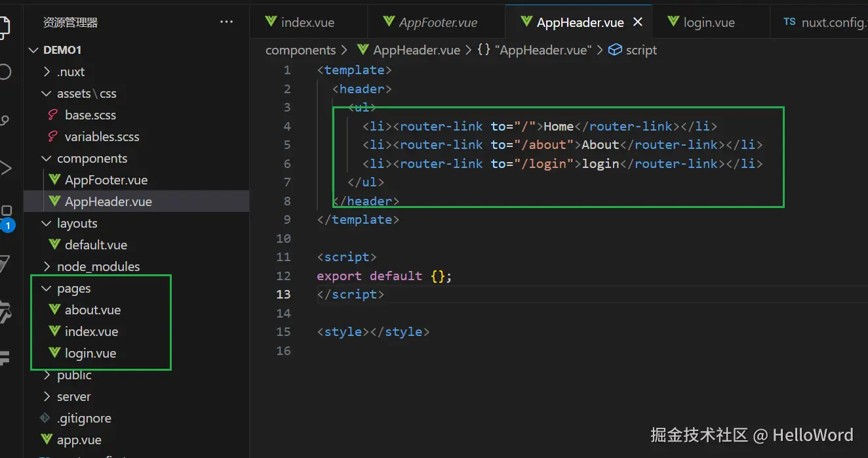Click the Sass icon next to variables.scss
The width and height of the screenshot is (868, 458).
54,136
